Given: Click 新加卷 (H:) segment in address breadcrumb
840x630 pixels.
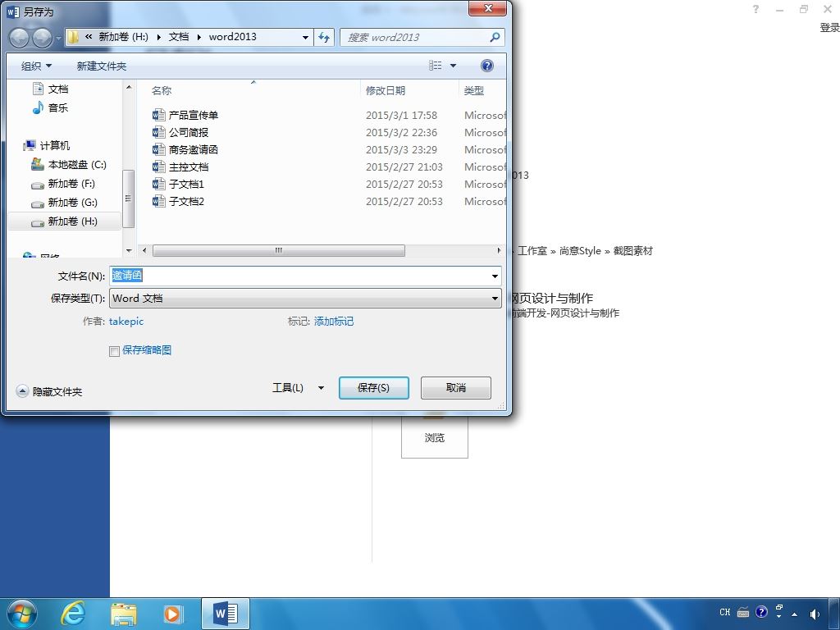Looking at the screenshot, I should coord(124,37).
